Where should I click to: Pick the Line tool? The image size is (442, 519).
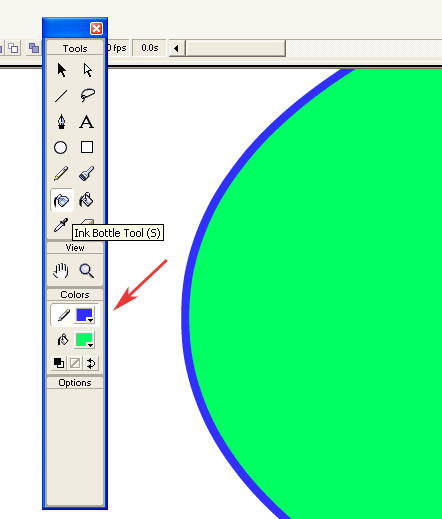(x=61, y=96)
